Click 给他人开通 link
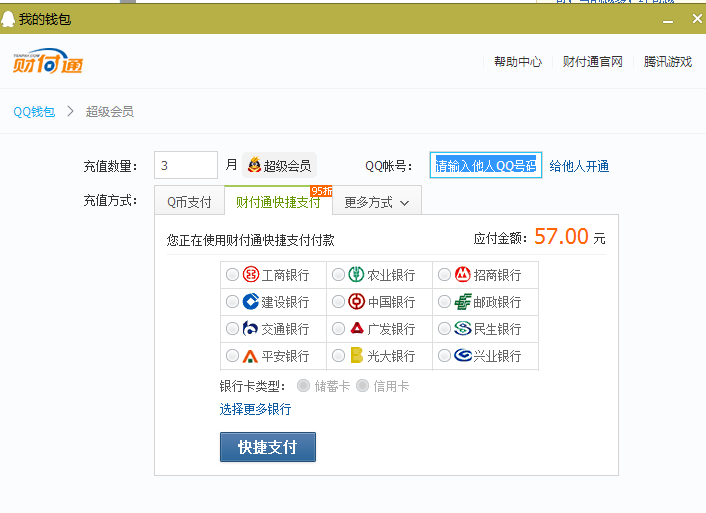 tap(579, 166)
